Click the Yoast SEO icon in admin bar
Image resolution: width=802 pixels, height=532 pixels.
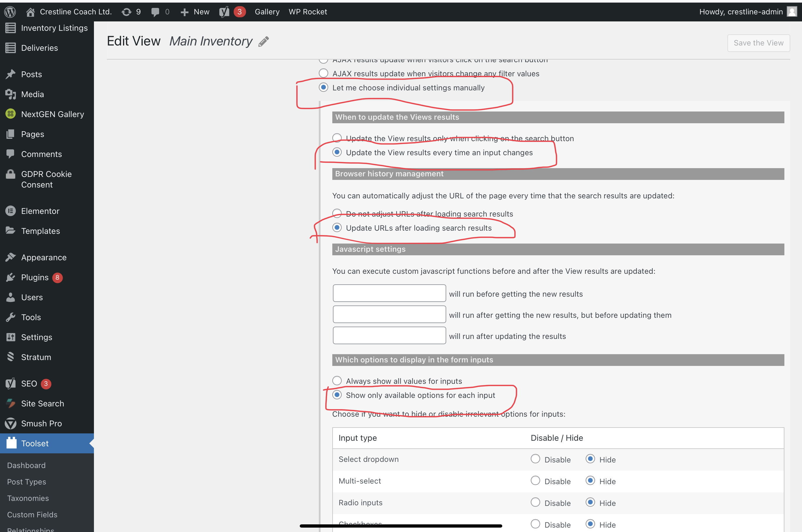(x=224, y=12)
